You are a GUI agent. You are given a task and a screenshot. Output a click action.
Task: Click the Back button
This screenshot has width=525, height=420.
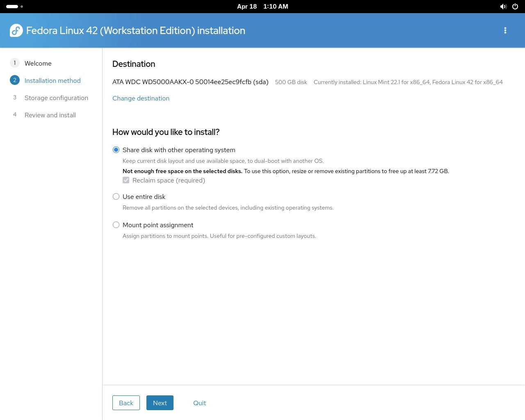[126, 403]
